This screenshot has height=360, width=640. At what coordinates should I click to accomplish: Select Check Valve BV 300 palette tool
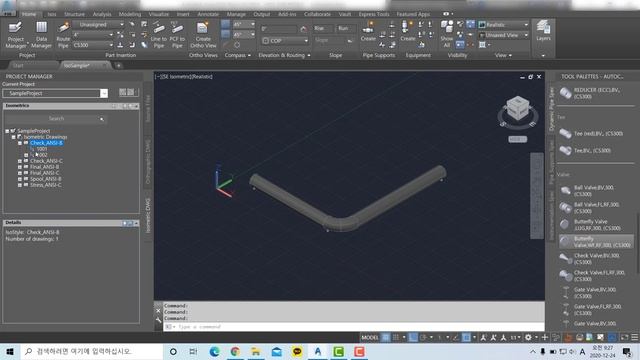point(595,258)
